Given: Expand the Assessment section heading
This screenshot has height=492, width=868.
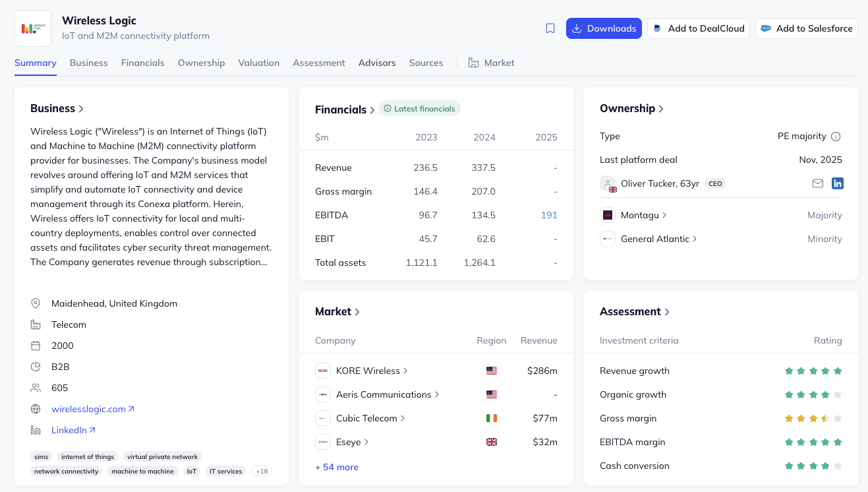Looking at the screenshot, I should click(x=634, y=312).
